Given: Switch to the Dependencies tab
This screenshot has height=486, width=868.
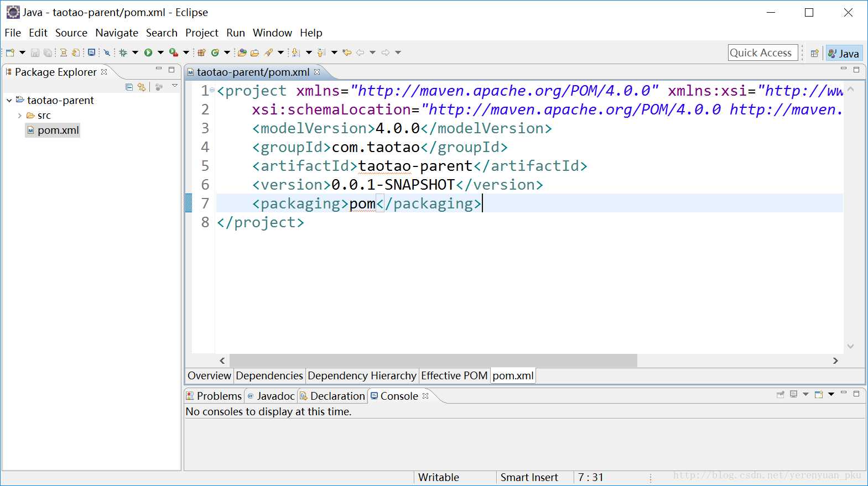Looking at the screenshot, I should pos(269,375).
